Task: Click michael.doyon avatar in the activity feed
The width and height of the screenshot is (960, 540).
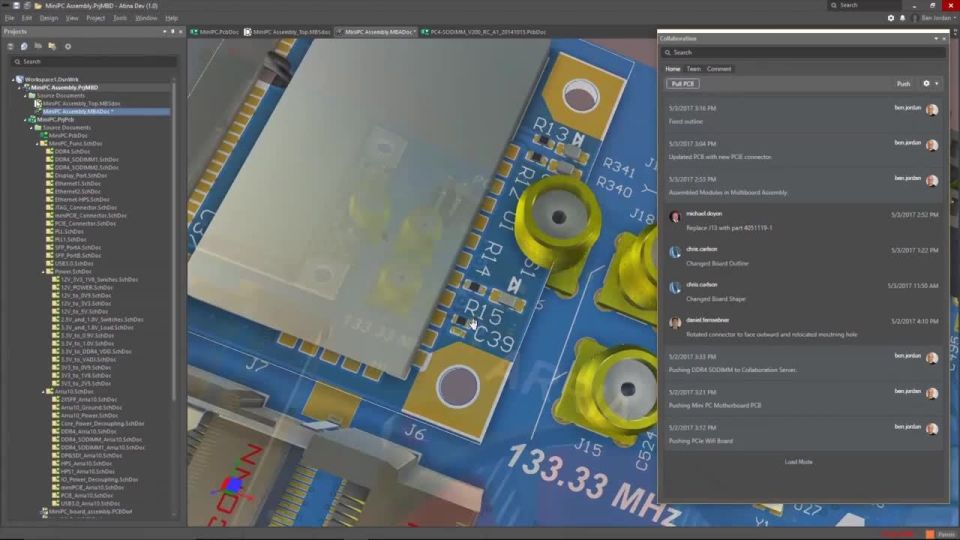Action: [675, 217]
